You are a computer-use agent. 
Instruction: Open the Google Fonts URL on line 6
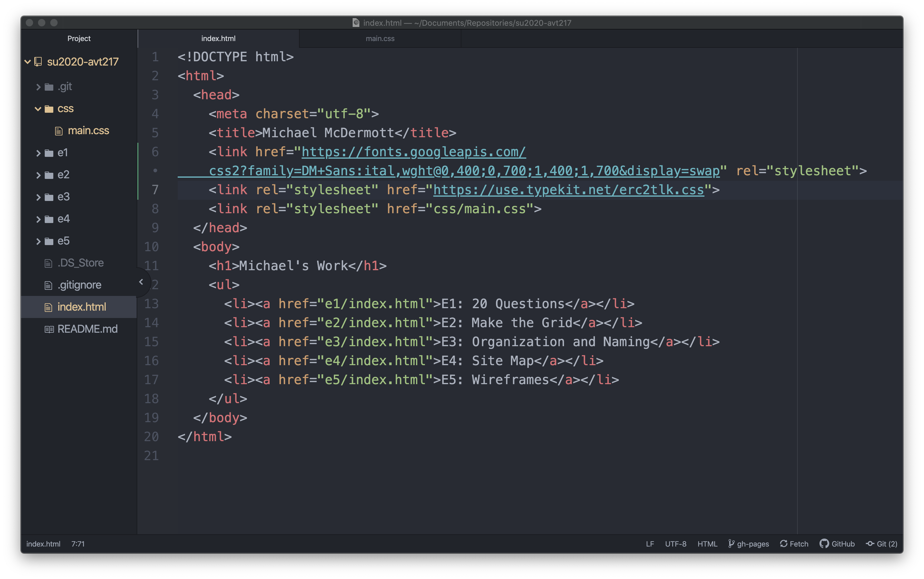(414, 152)
